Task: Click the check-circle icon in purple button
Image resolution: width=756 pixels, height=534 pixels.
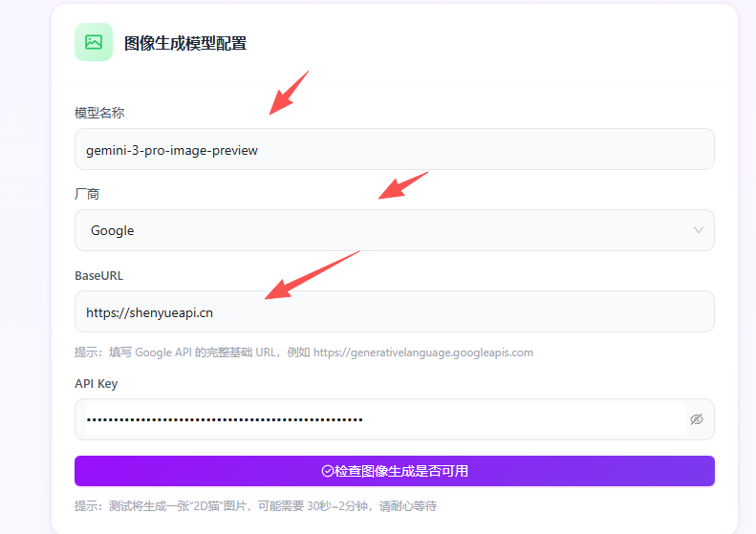Action: click(327, 471)
